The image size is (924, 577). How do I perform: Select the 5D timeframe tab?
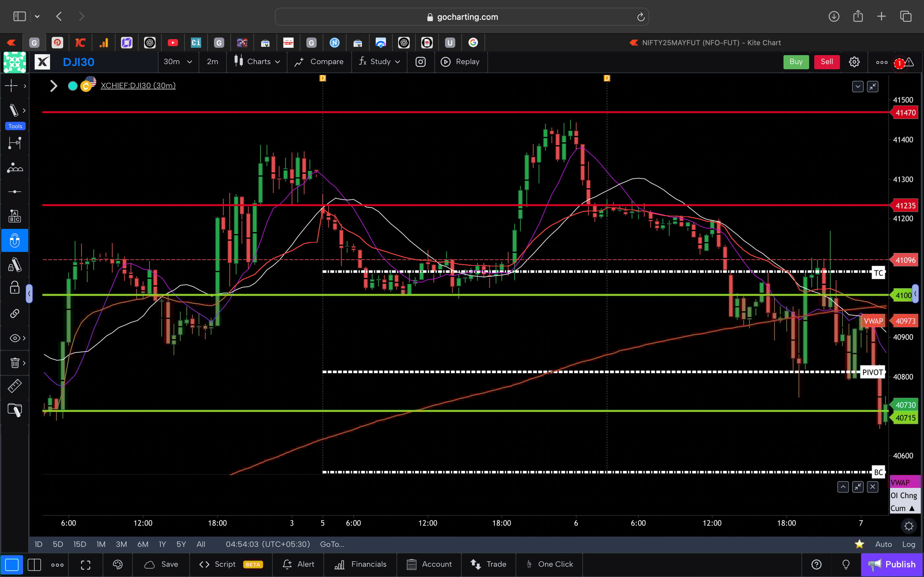[58, 544]
